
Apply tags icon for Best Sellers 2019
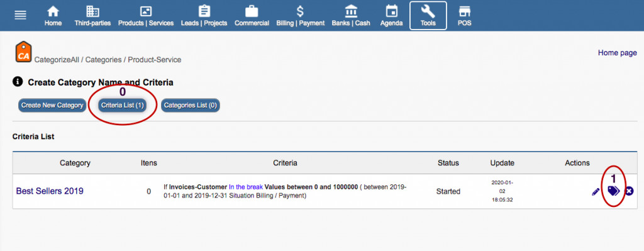[613, 191]
